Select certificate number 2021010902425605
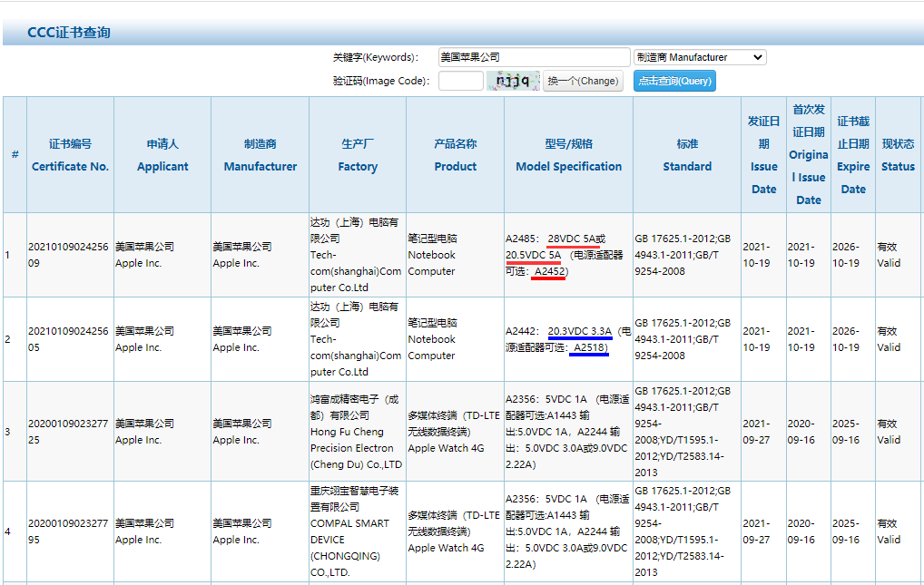 tap(68, 339)
